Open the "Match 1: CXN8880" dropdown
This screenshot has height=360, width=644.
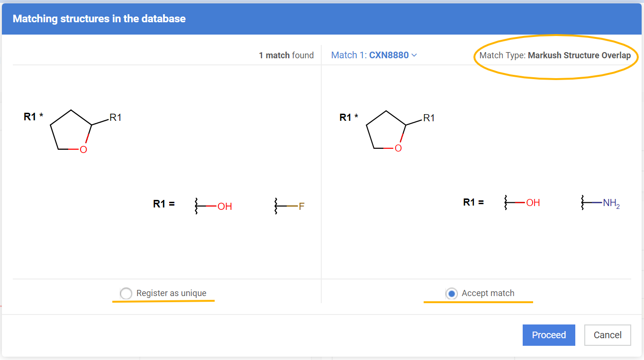pos(373,55)
